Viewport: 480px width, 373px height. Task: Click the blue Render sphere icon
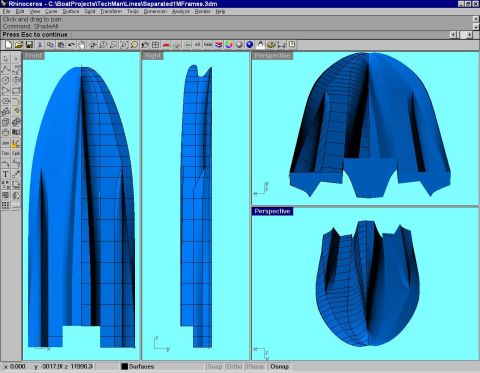(x=250, y=45)
